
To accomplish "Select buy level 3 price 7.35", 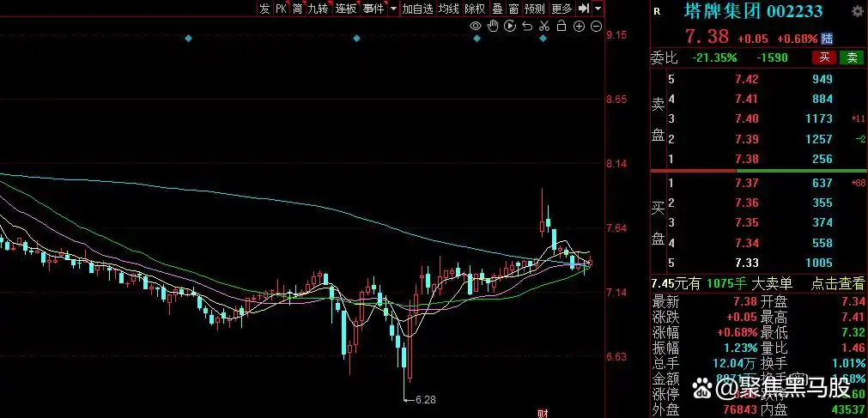I will click(x=746, y=222).
